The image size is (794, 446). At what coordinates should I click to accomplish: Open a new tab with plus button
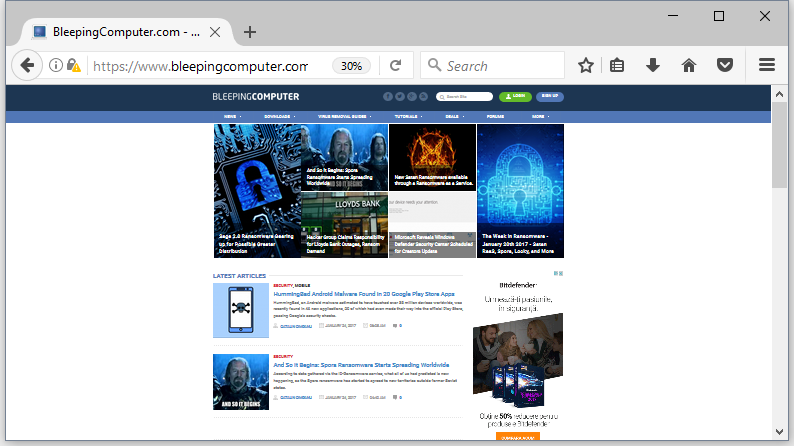coord(250,32)
